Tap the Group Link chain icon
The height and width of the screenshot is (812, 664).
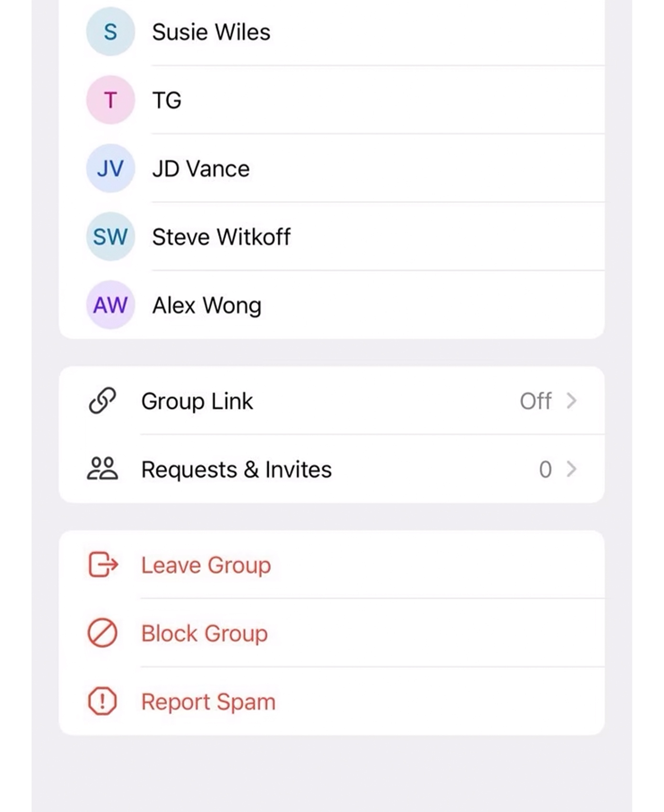102,400
